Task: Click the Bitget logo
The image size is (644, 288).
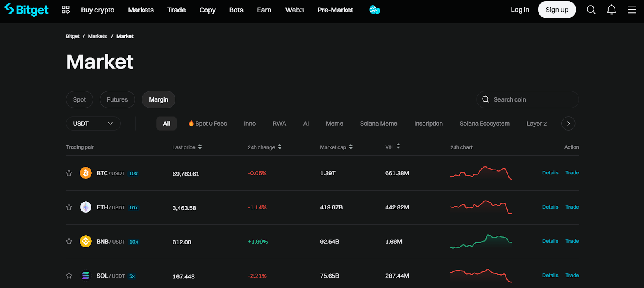Action: 27,10
